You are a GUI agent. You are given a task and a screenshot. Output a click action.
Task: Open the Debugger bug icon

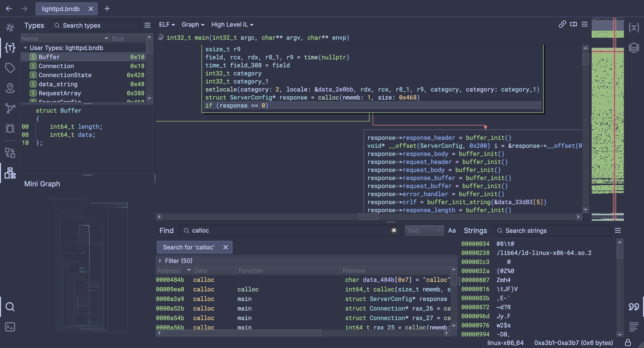point(10,128)
